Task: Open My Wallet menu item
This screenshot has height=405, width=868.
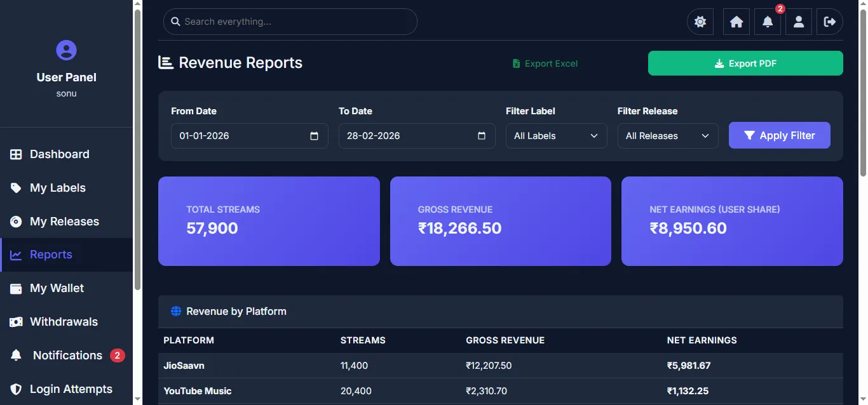Action: point(66,288)
